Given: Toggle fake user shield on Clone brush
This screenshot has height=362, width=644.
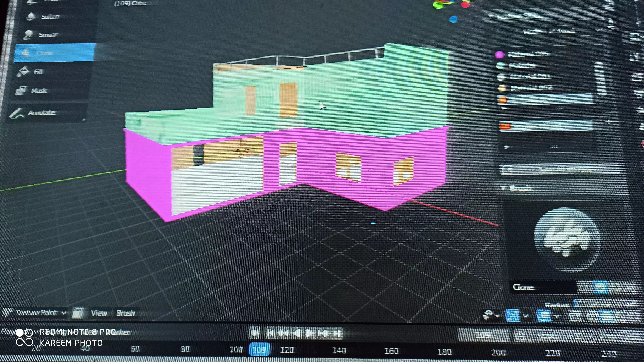Looking at the screenshot, I should click(601, 287).
